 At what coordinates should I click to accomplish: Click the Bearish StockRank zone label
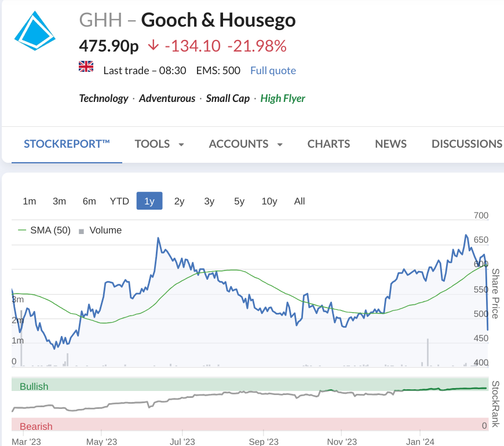pyautogui.click(x=36, y=426)
